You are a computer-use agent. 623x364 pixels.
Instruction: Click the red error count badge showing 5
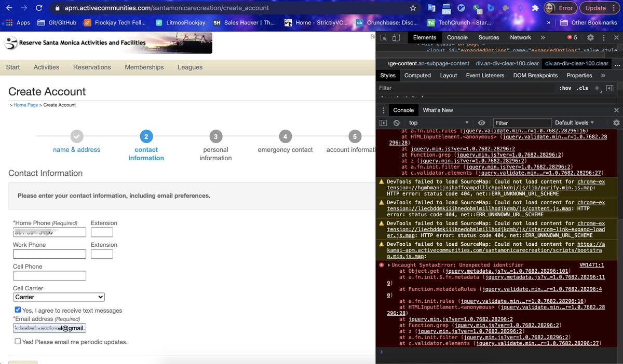pos(572,37)
